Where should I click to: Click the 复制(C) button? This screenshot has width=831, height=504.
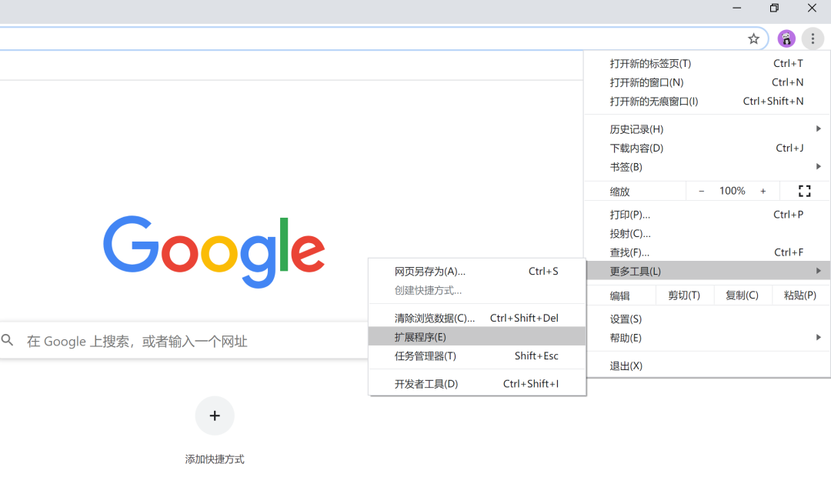(742, 295)
